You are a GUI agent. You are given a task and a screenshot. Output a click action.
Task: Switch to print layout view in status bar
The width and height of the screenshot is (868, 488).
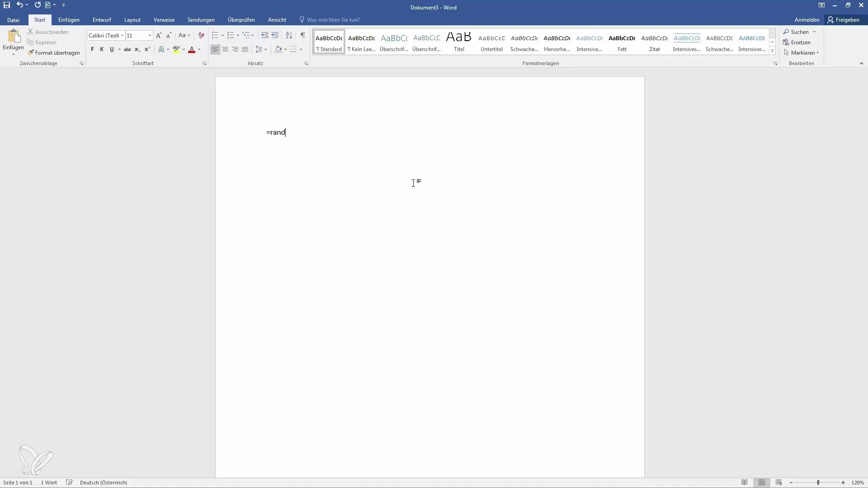pos(762,483)
